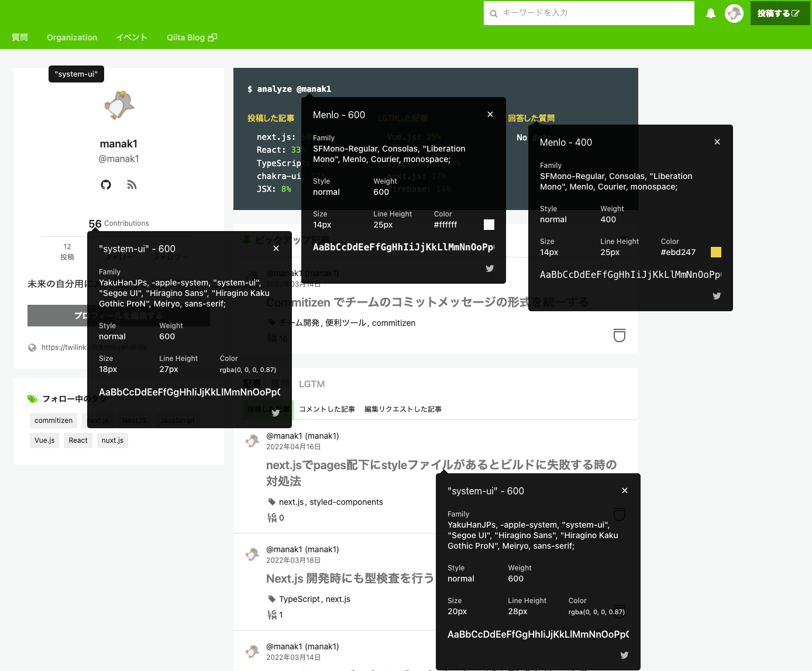
Task: Open the Organization nav item
Action: pyautogui.click(x=72, y=37)
